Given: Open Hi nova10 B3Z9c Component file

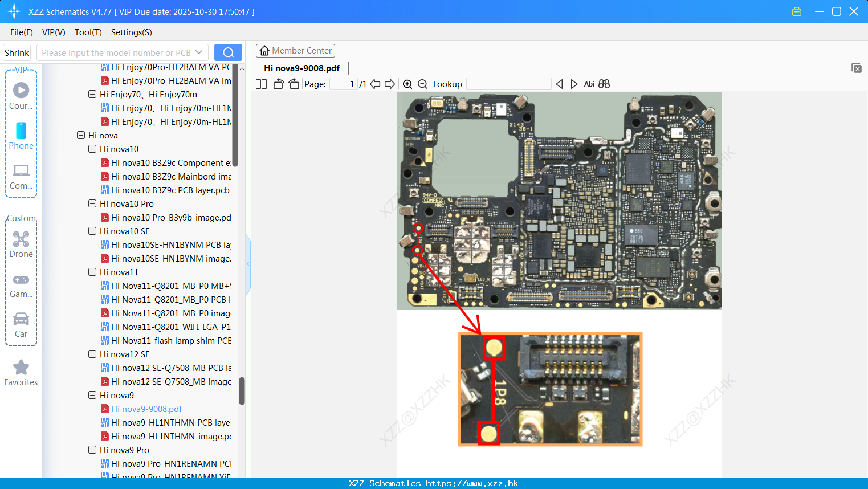Looking at the screenshot, I should click(166, 163).
